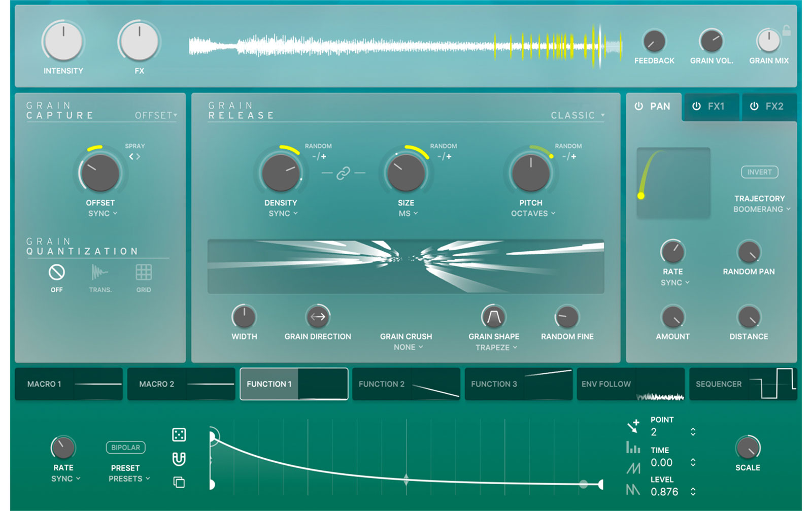This screenshot has height=511, width=812.
Task: Click the add point arrow icon
Action: [x=633, y=426]
